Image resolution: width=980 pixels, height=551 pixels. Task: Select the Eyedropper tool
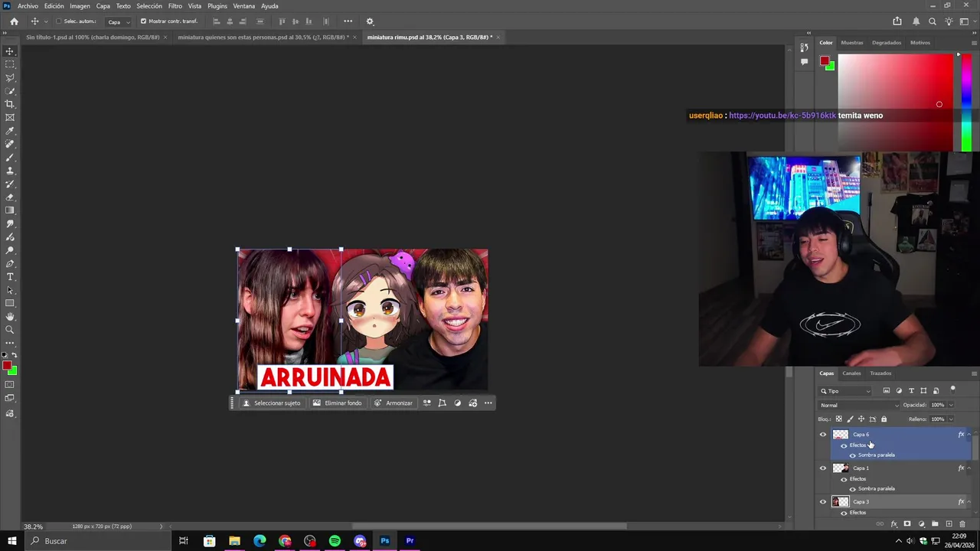(10, 131)
